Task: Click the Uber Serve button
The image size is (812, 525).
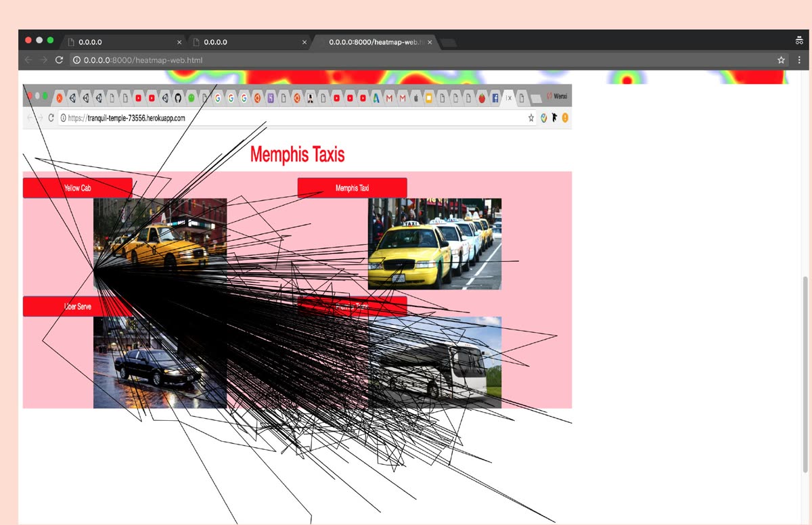Action: click(78, 306)
